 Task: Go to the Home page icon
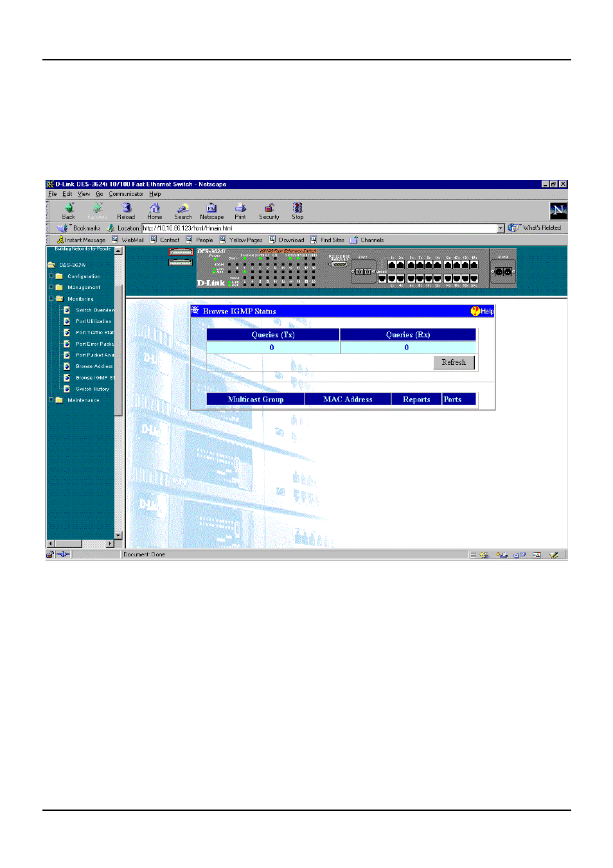(x=154, y=211)
